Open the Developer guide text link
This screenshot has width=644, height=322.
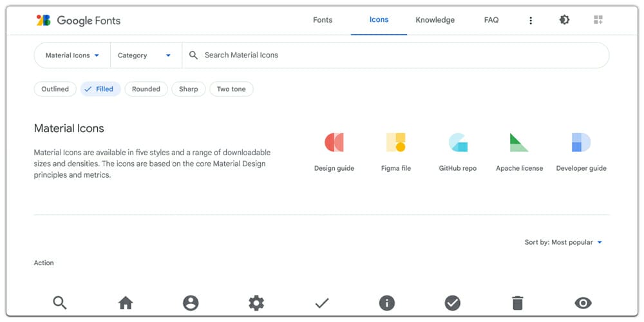coord(581,168)
